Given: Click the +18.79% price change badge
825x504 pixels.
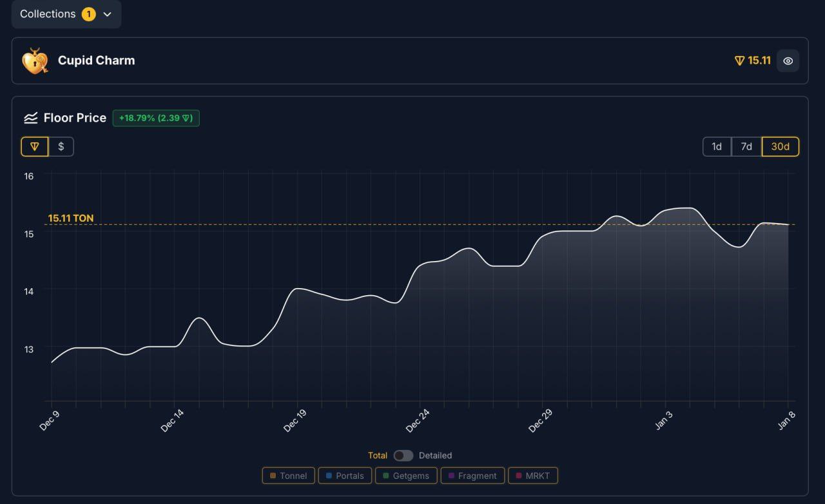Looking at the screenshot, I should [x=156, y=118].
